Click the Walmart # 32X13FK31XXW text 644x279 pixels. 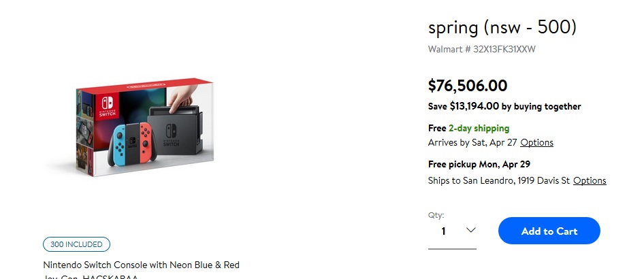tap(482, 49)
